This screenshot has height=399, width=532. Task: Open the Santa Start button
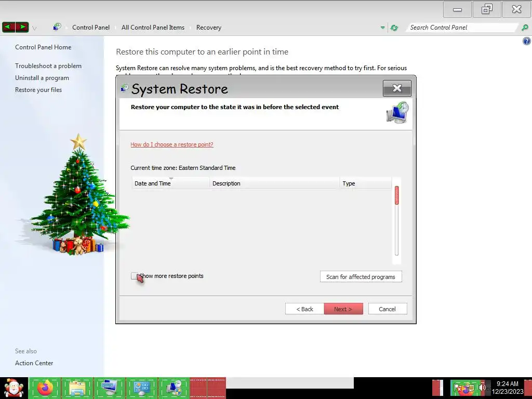14,388
